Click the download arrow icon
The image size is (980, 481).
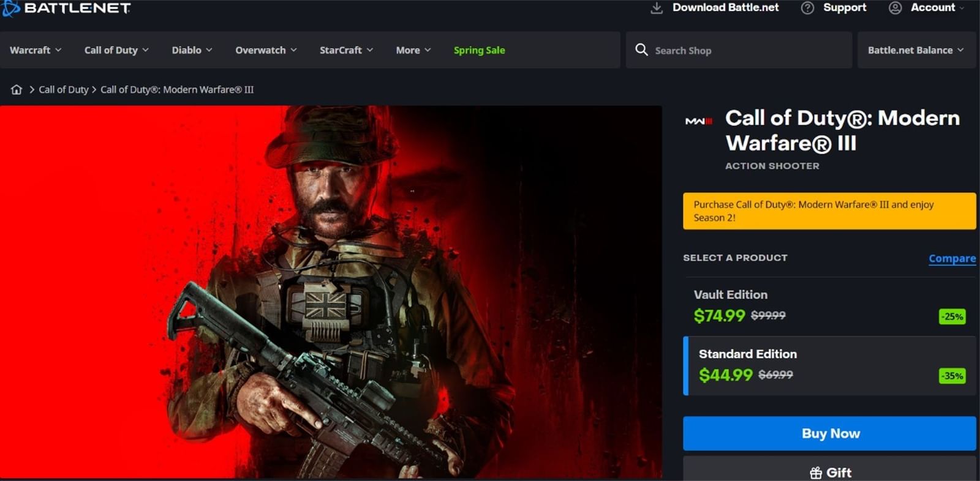pos(657,8)
